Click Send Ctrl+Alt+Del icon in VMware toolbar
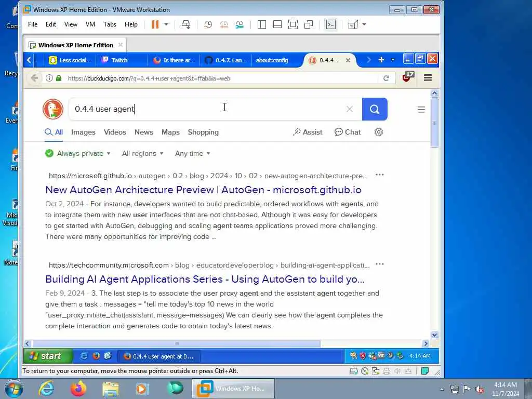Viewport: 532px width, 399px height. tap(186, 24)
